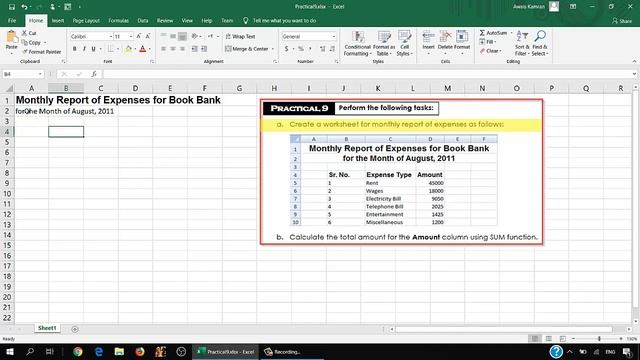This screenshot has width=640, height=360.
Task: Open the Borders dropdown
Action: coord(118,49)
